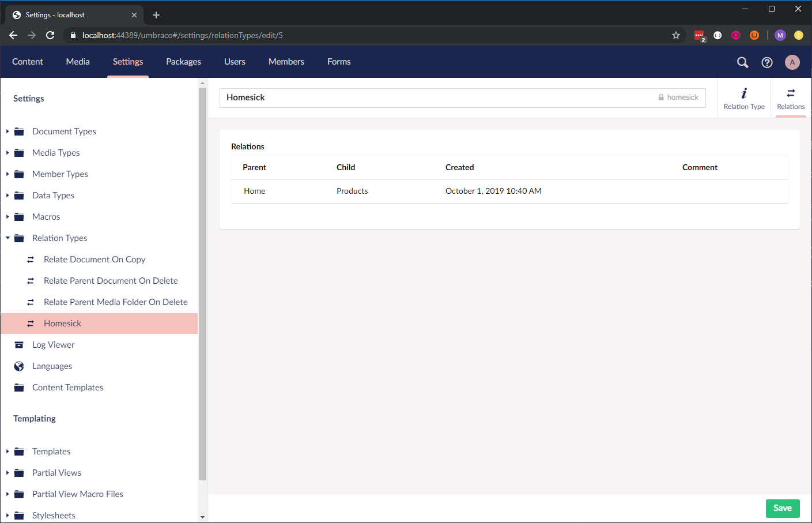Viewport: 812px width, 523px height.
Task: Bookmark page with star icon
Action: 675,35
